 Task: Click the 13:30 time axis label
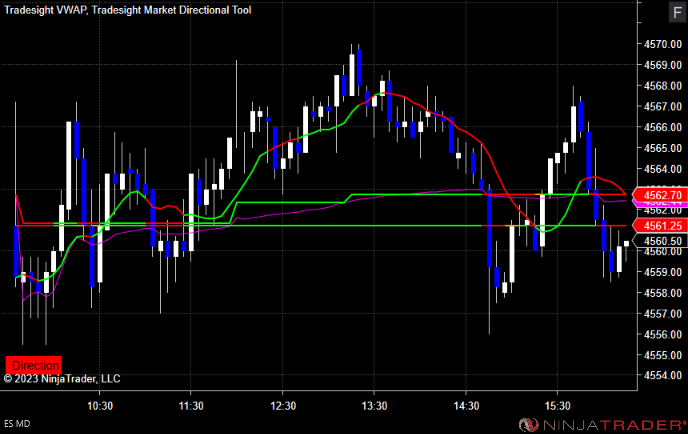pos(374,406)
